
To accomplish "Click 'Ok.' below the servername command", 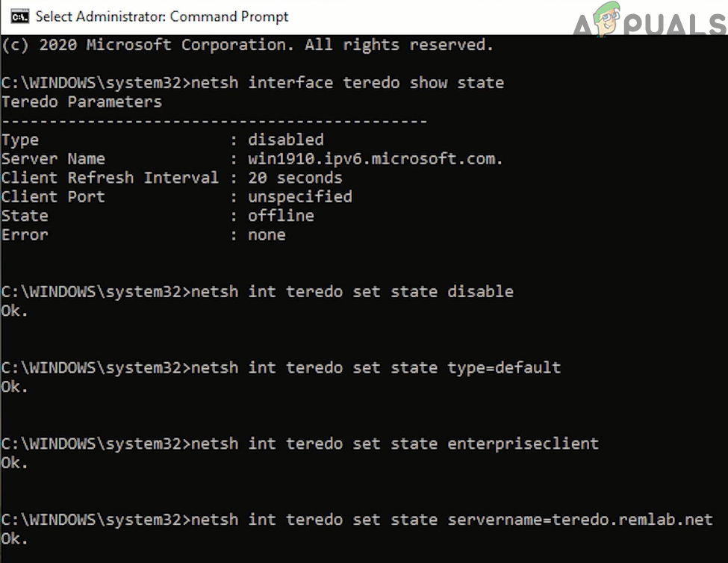I will click(14, 538).
